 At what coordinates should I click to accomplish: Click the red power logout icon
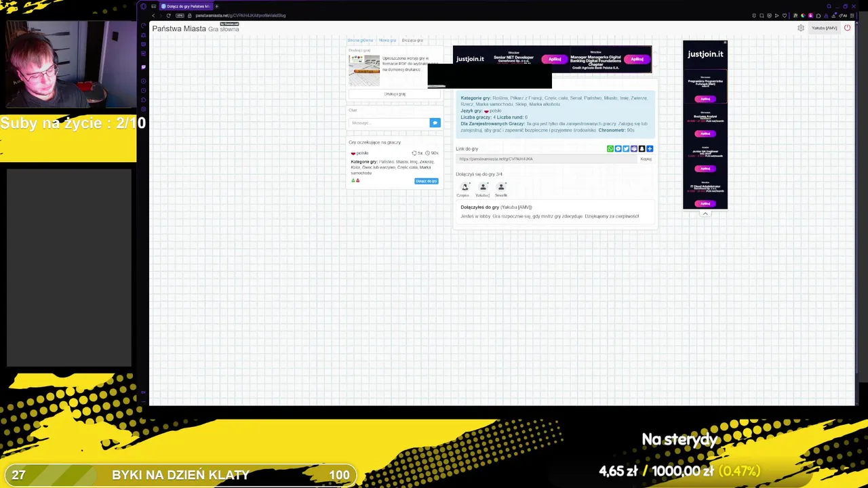[847, 28]
